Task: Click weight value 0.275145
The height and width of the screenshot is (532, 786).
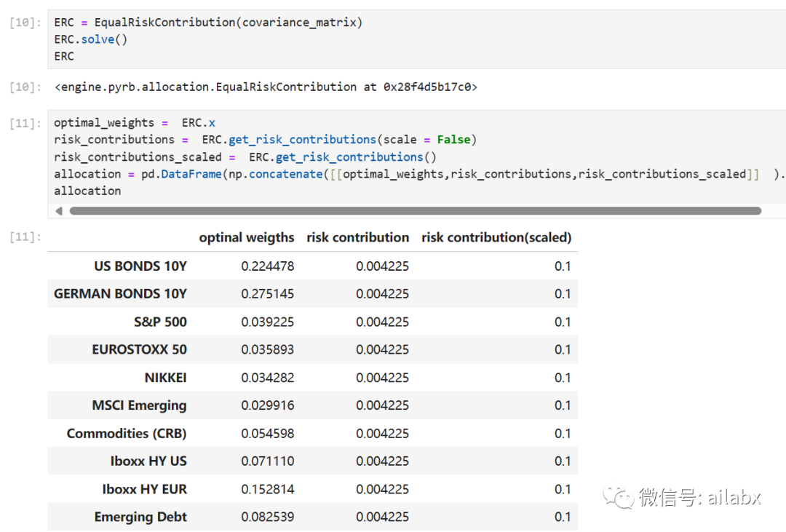Action: coord(268,294)
